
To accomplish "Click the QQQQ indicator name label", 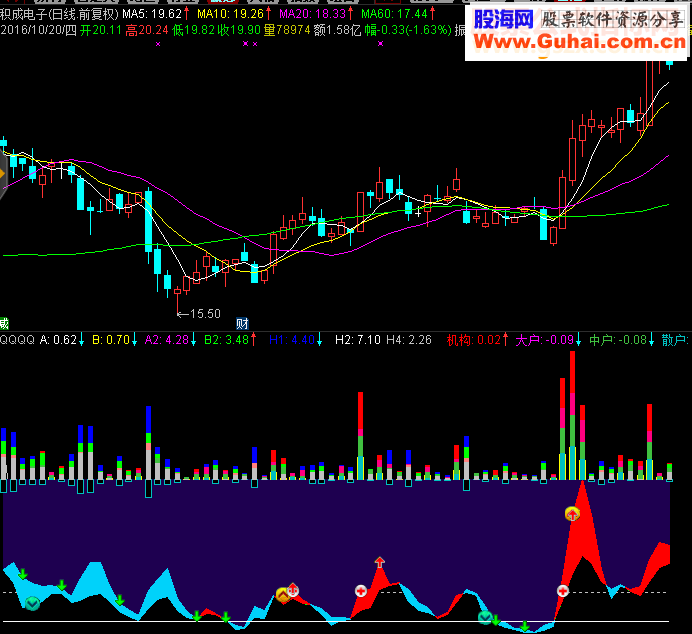I will pos(17,340).
